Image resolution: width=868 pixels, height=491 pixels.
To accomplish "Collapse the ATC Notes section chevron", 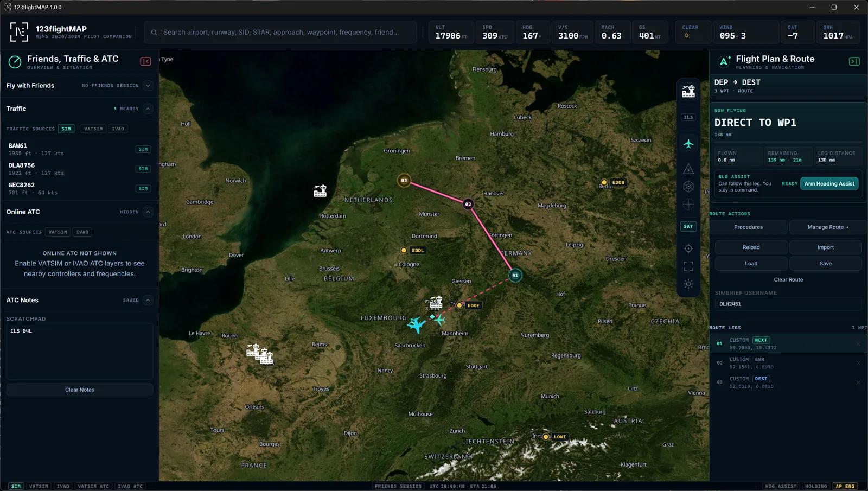I will point(148,300).
